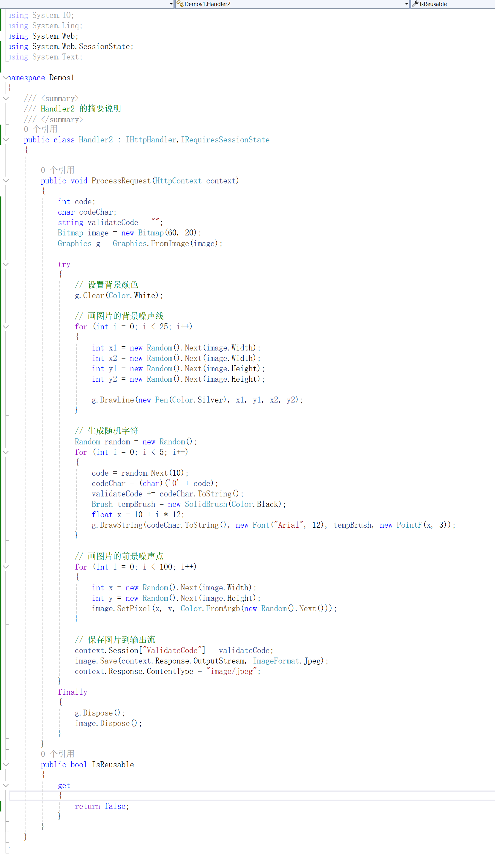Collapse the get accessor block
This screenshot has width=495, height=868.
click(x=5, y=785)
